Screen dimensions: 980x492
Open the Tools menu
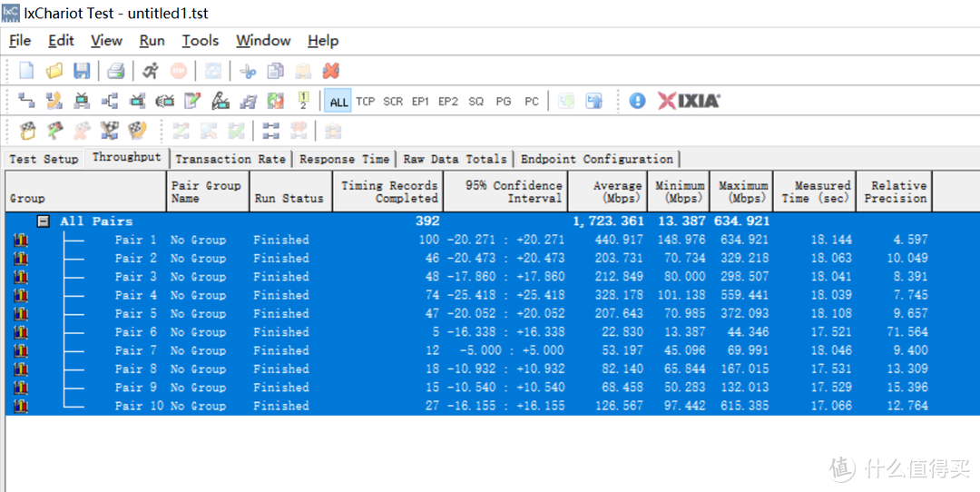pos(200,41)
